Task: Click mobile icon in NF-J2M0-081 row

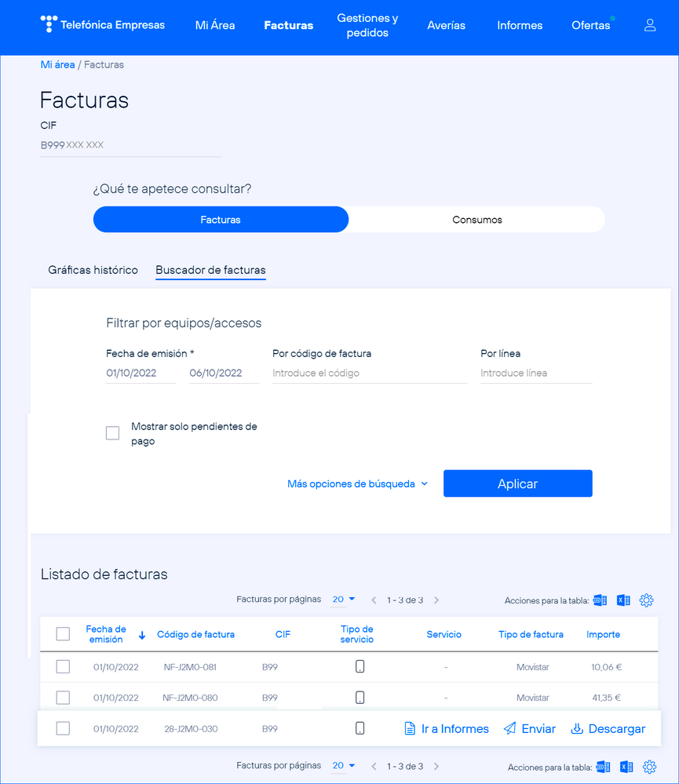Action: [360, 667]
